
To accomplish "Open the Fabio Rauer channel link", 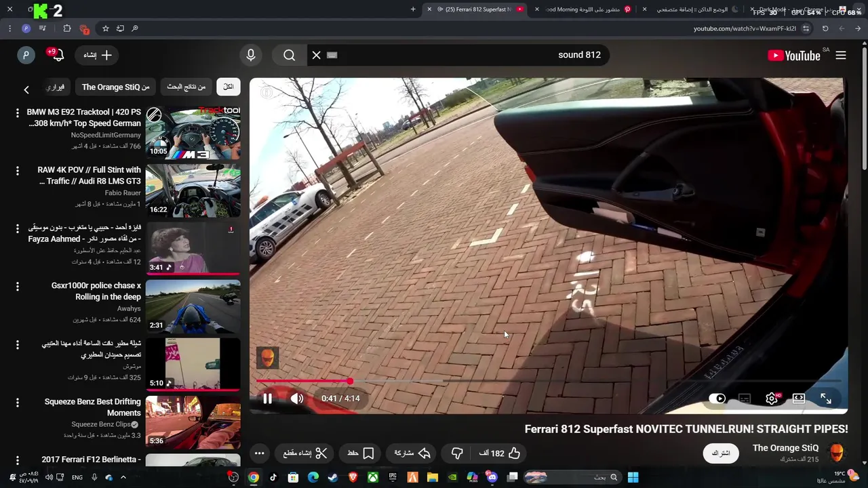I will (x=123, y=192).
